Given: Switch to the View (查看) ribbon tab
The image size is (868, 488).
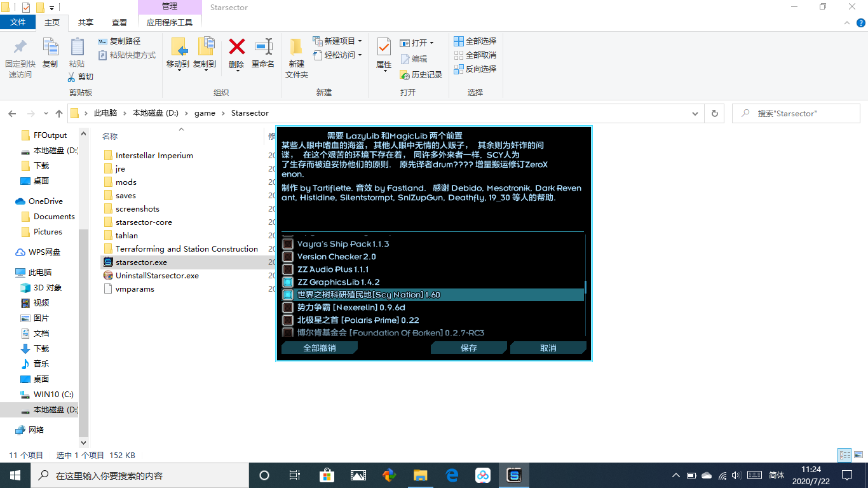Looking at the screenshot, I should [x=119, y=22].
